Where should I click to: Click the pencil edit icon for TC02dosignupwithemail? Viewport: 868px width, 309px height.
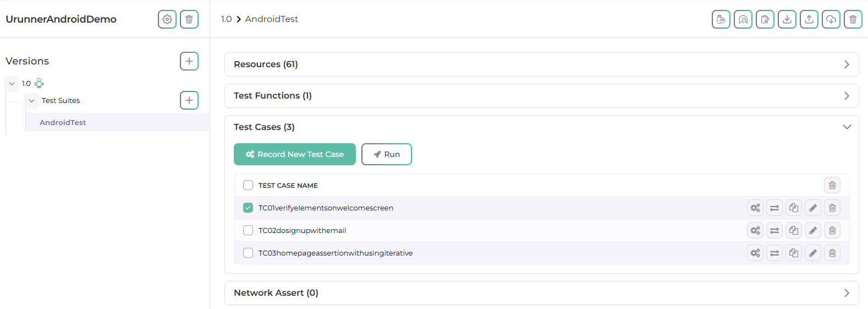coord(812,230)
